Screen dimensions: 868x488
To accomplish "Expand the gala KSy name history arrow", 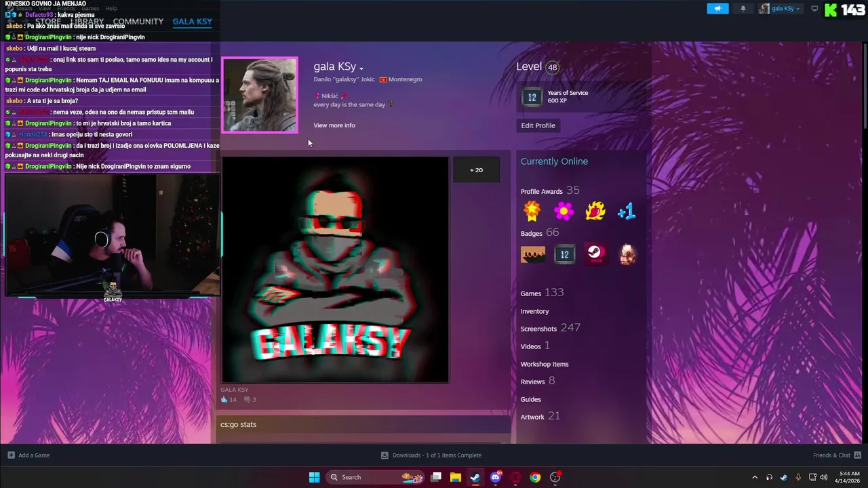I will click(x=361, y=68).
